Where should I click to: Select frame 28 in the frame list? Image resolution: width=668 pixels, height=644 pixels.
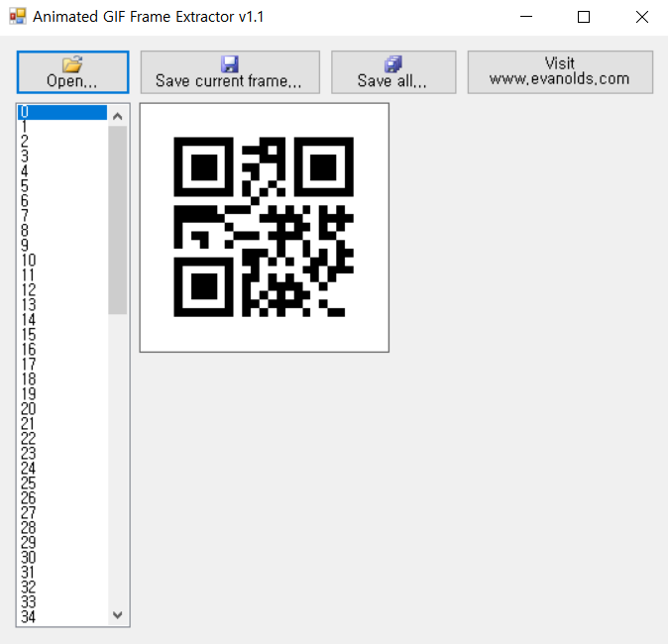click(x=62, y=528)
